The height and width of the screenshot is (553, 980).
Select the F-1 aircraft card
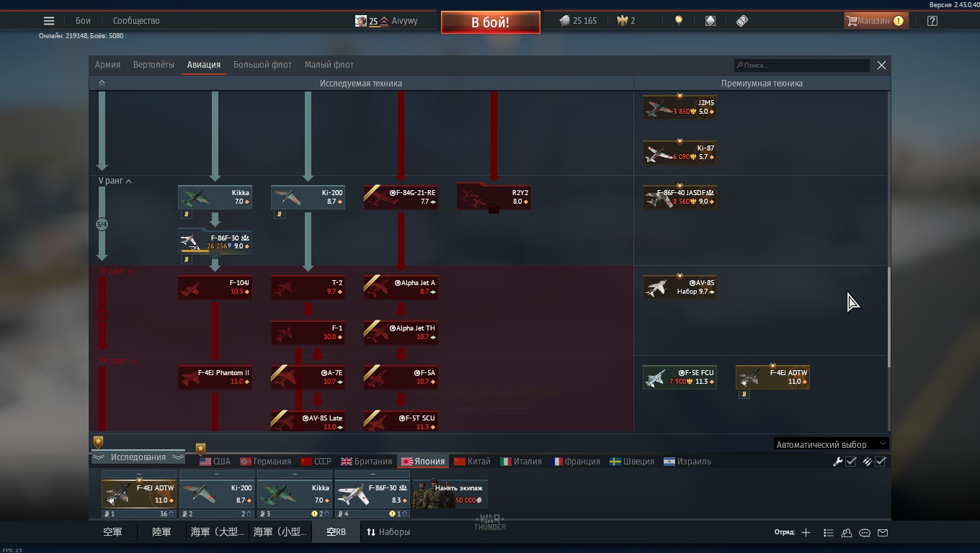(308, 332)
